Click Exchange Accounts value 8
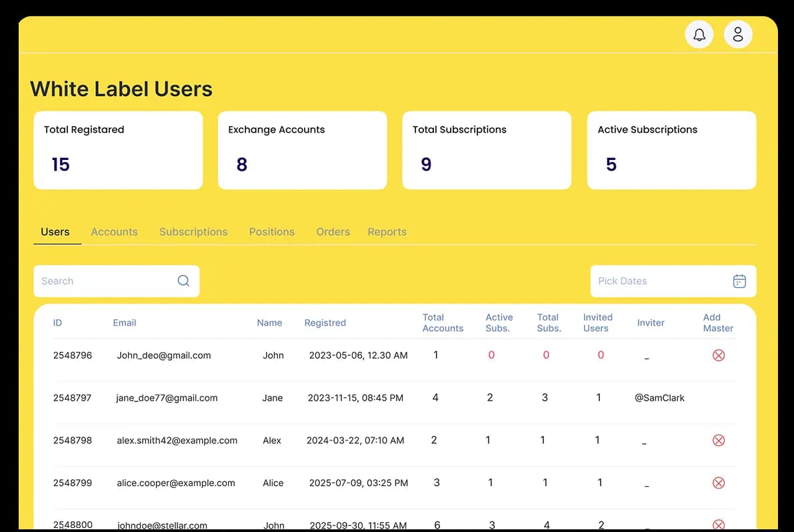This screenshot has width=794, height=532. (x=242, y=165)
